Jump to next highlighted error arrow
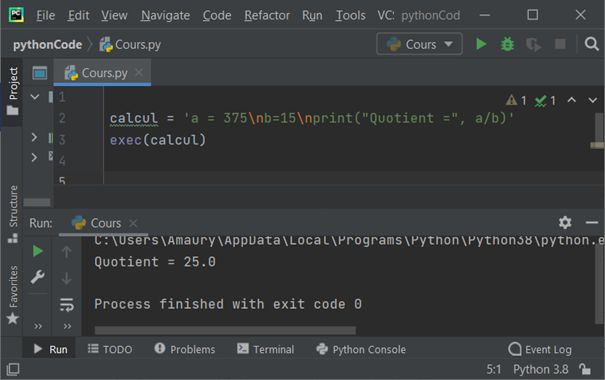 click(593, 100)
